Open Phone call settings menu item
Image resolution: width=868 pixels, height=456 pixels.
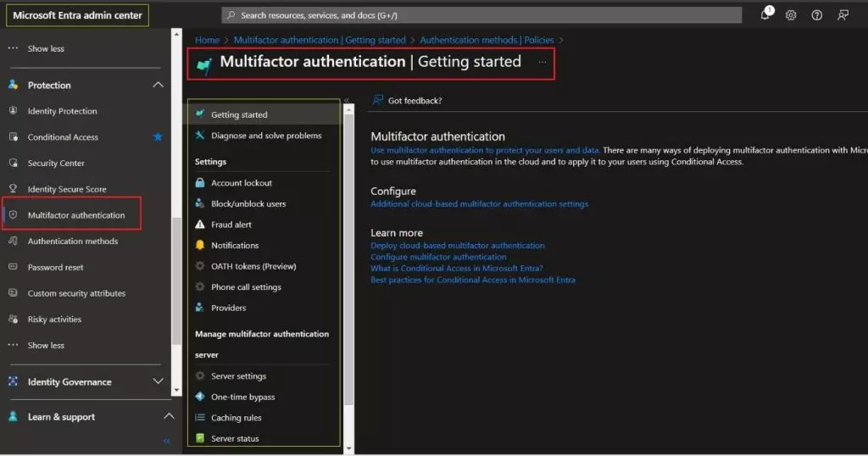246,287
